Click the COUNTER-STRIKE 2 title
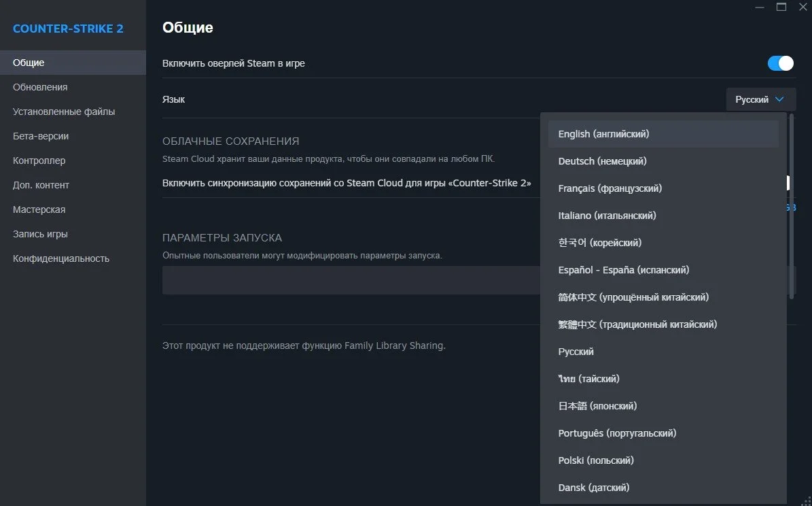812x506 pixels. [68, 29]
